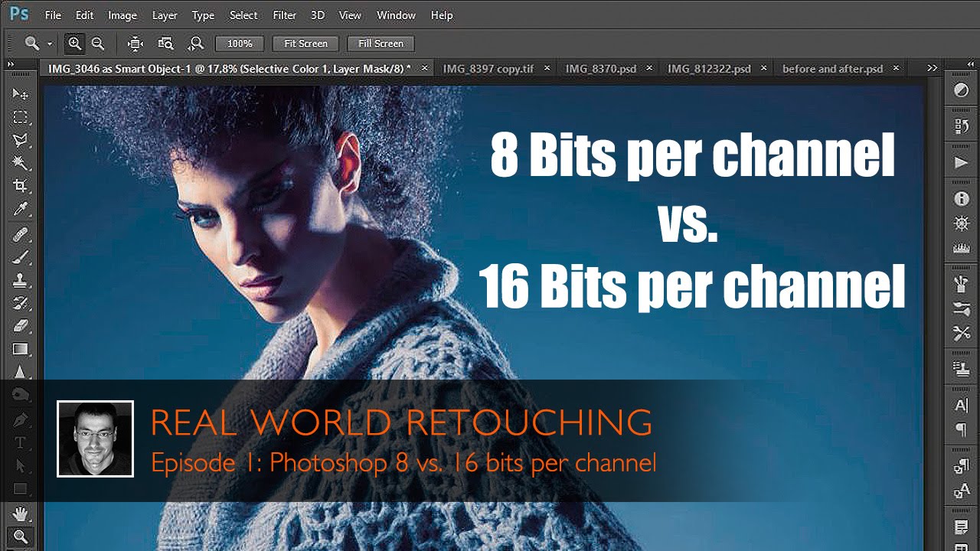The height and width of the screenshot is (551, 980).
Task: Toggle Scrubby Zoom option
Action: click(x=196, y=44)
